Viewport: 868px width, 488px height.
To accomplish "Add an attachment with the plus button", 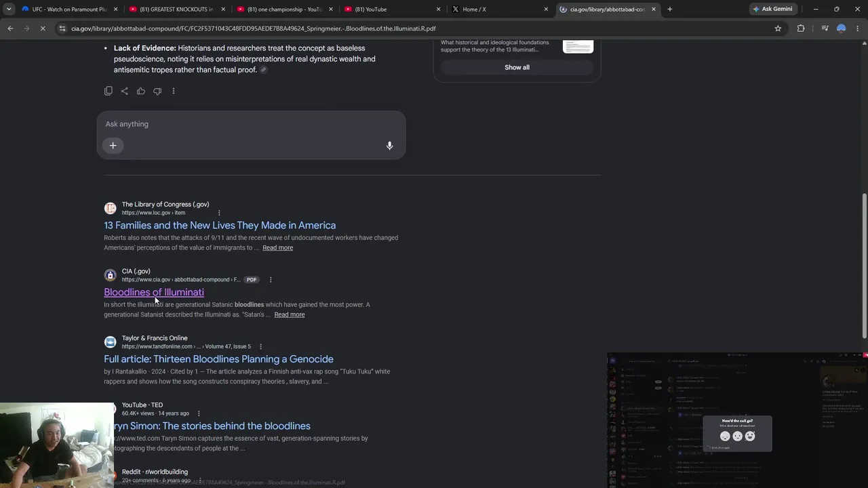I will (113, 145).
